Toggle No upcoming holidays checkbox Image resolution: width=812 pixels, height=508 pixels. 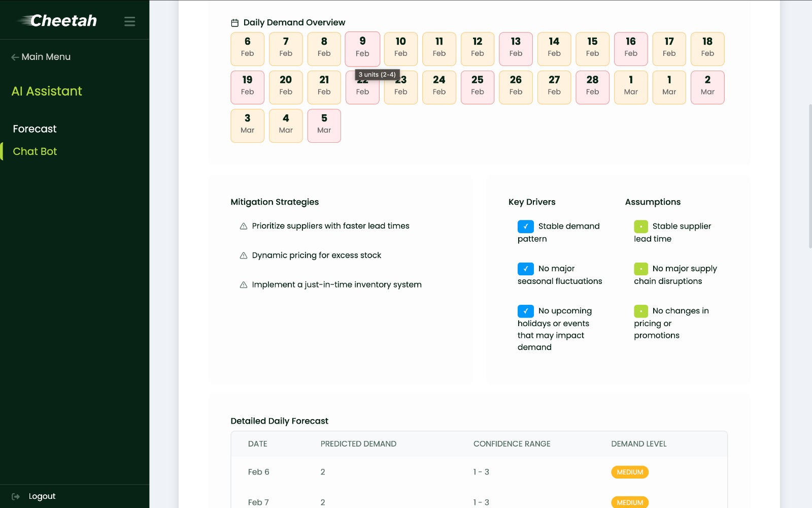click(x=525, y=311)
